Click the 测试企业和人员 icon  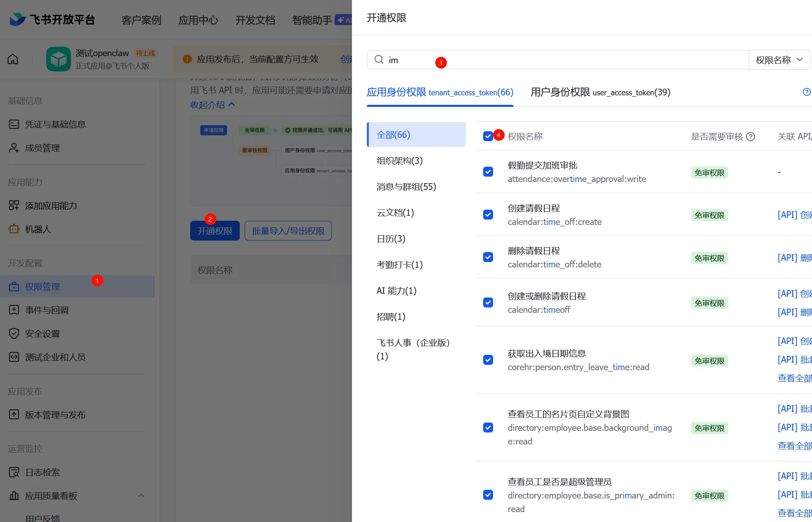[x=14, y=357]
